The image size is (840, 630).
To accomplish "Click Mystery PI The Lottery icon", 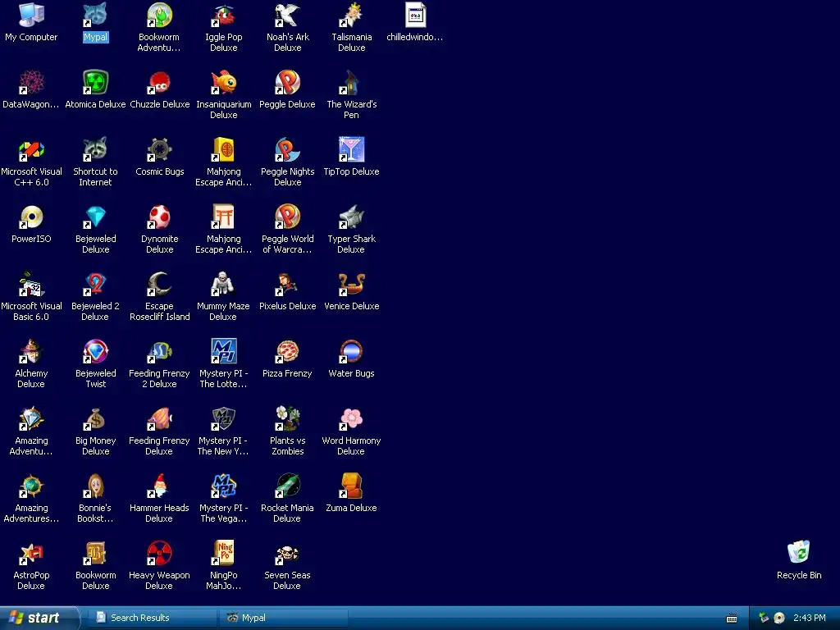I will pos(223,351).
